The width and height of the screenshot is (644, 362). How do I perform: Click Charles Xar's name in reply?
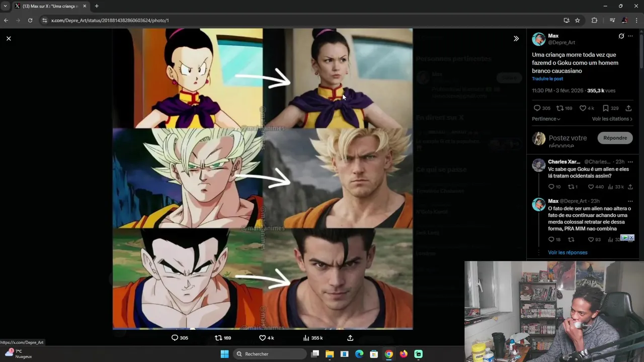click(564, 162)
